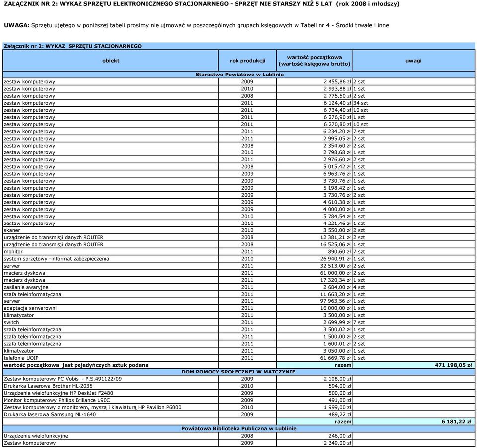477x448 pixels.
Task: Select the 'DOM POMOCY SPOŁECZNEJ W MATCZYNIE' section row
Action: (239, 372)
